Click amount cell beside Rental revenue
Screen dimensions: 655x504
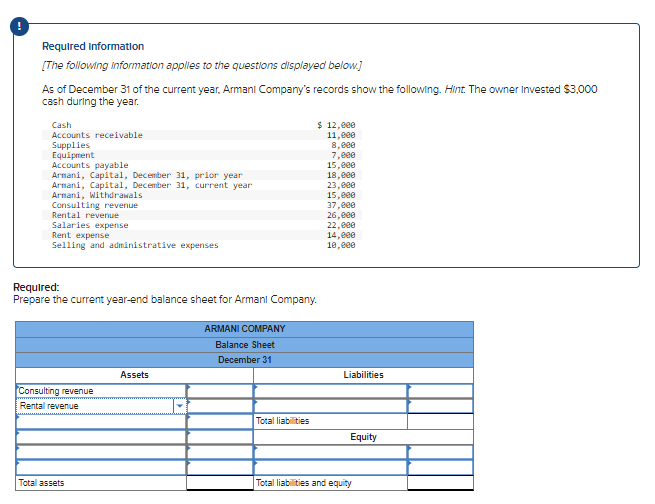(220, 406)
